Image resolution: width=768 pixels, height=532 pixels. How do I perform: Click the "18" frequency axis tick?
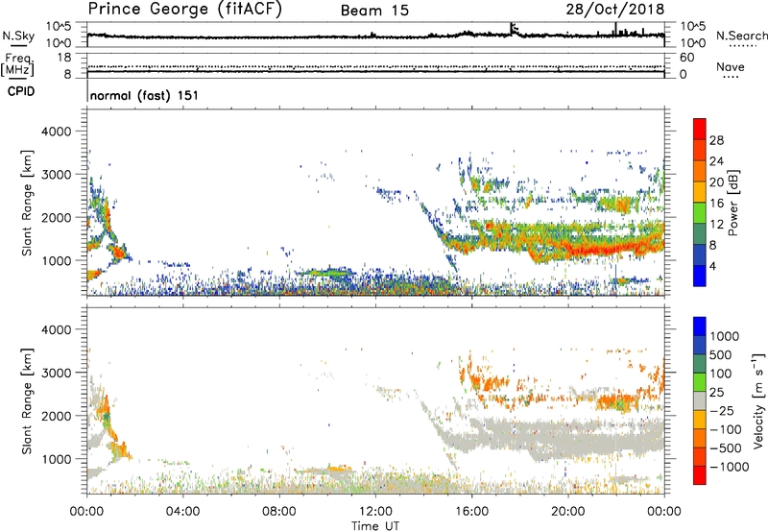coord(64,58)
